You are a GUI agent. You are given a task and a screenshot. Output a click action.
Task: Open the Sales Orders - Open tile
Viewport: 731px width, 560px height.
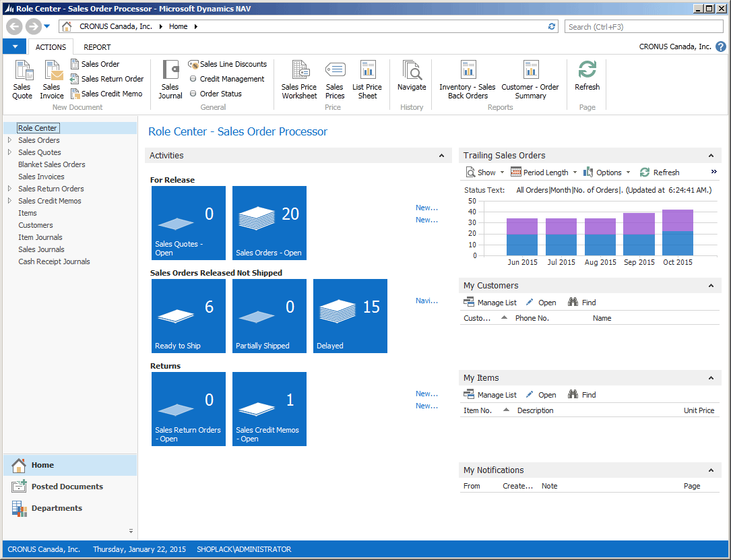269,223
